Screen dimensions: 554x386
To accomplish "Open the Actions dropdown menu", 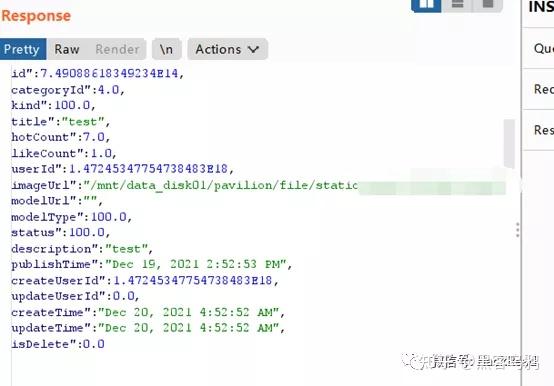I will [x=228, y=49].
